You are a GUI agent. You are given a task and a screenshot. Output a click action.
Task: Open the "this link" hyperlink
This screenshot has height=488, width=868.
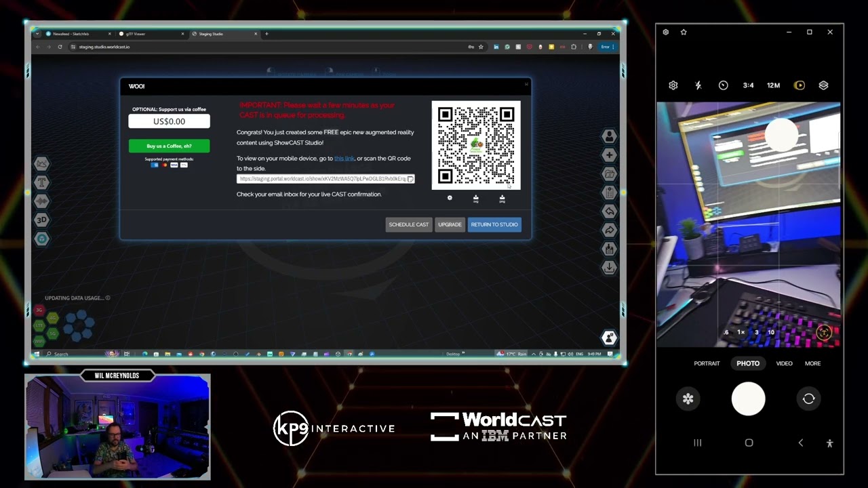coord(344,158)
